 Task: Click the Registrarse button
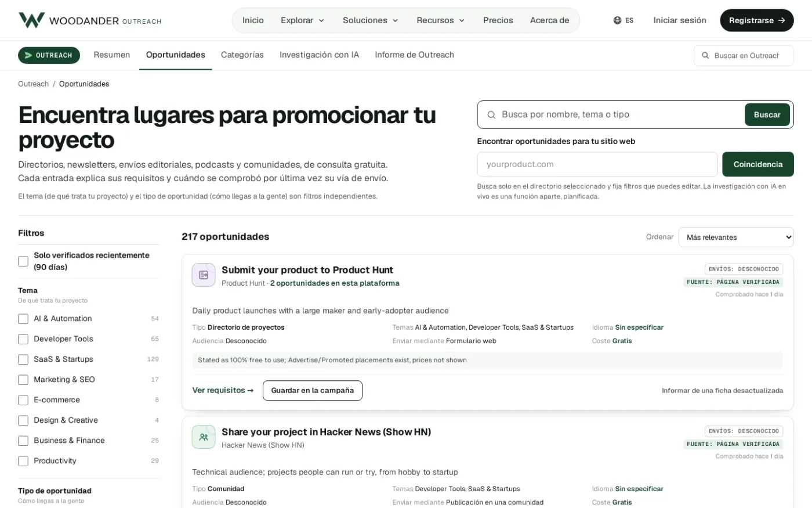click(757, 20)
